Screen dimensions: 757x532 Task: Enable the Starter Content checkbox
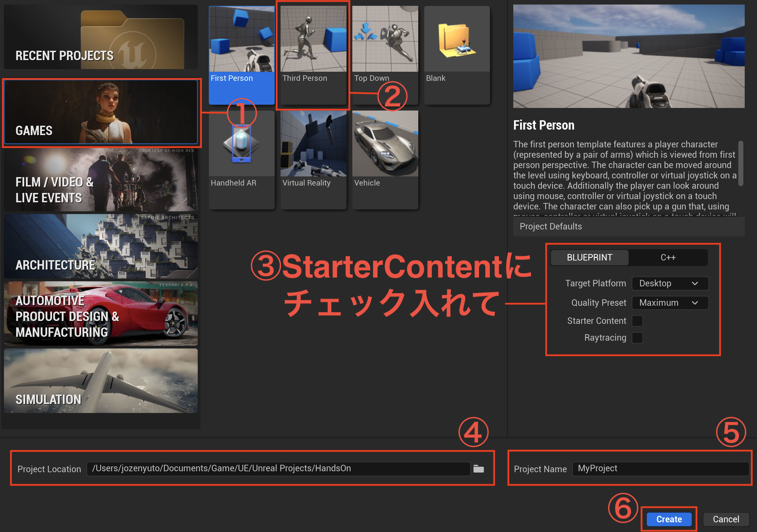coord(637,321)
